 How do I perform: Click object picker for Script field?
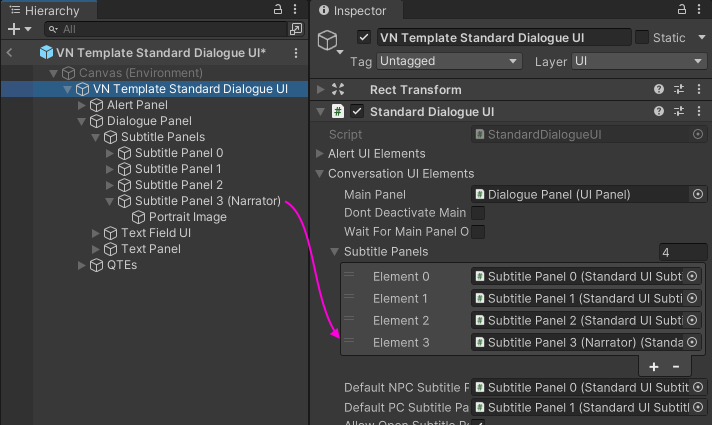click(x=698, y=134)
